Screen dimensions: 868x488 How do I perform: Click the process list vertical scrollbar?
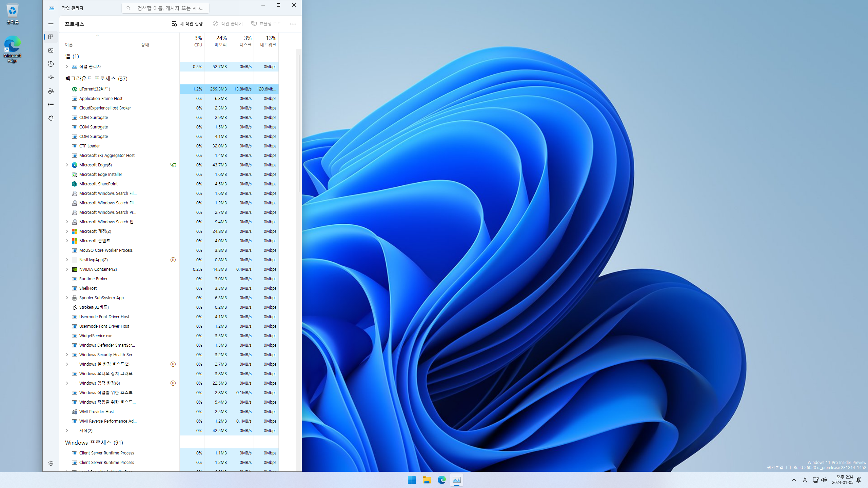coord(299,123)
